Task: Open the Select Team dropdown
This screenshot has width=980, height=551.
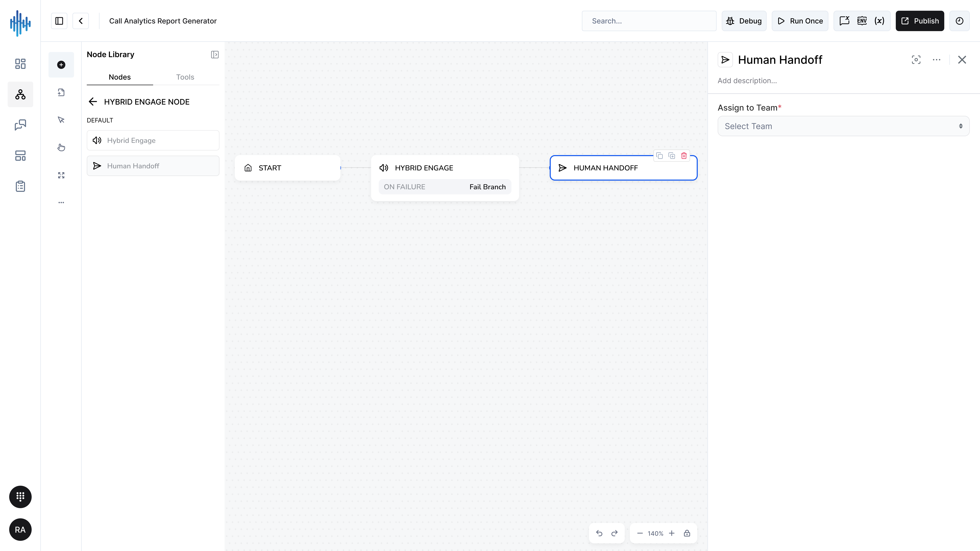Action: point(843,126)
